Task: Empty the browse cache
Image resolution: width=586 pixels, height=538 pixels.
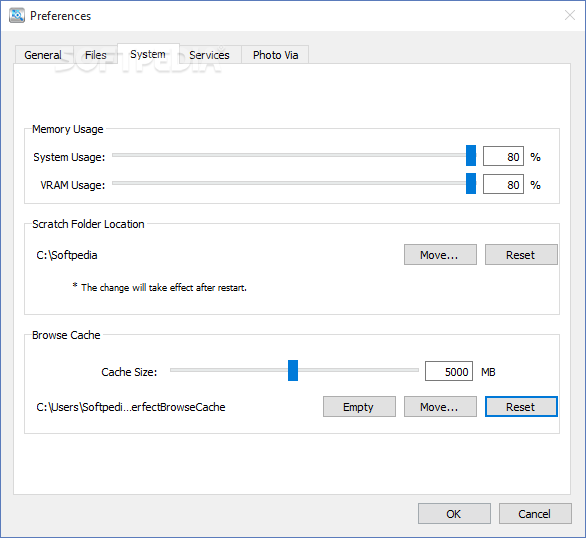Action: (359, 407)
